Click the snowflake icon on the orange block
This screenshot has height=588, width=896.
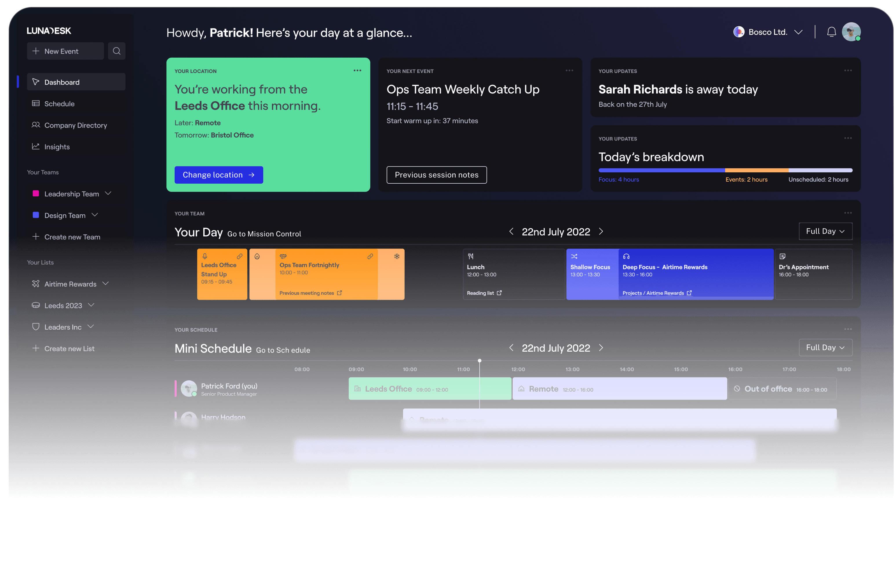point(397,256)
